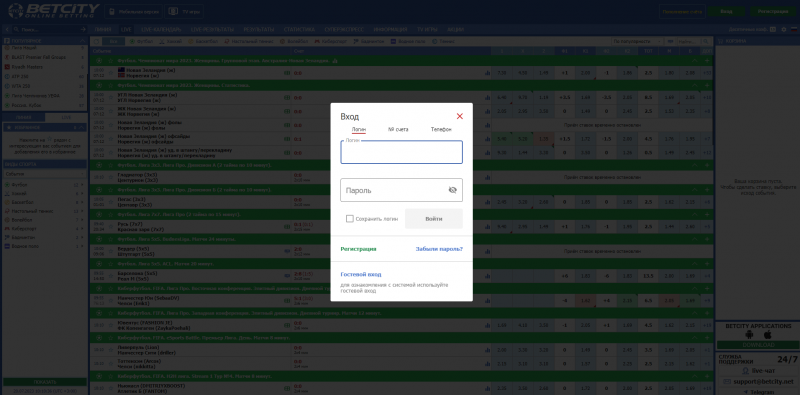Select the Настольный теннис filter
This screenshot has width=800, height=395.
[248, 41]
